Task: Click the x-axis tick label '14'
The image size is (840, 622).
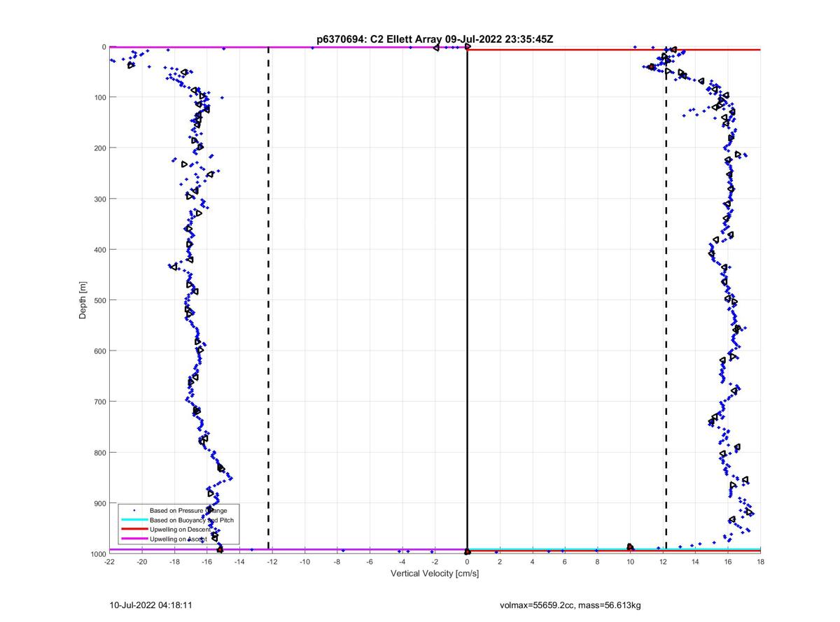Action: click(x=695, y=561)
